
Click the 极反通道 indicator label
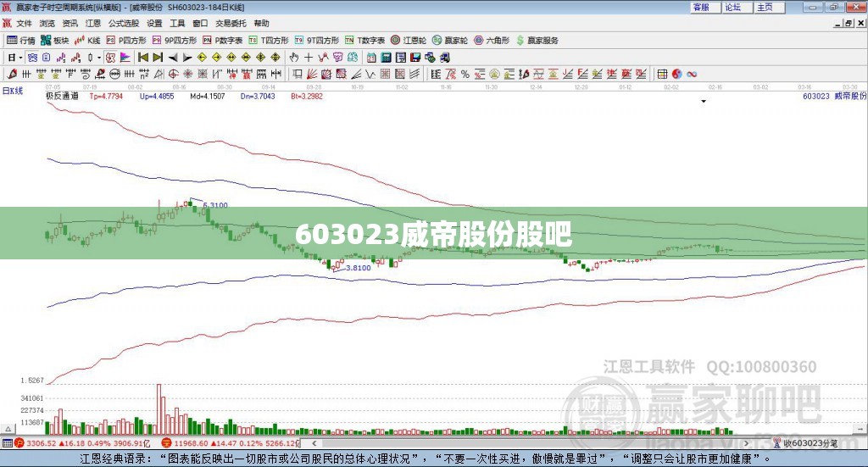[62, 96]
